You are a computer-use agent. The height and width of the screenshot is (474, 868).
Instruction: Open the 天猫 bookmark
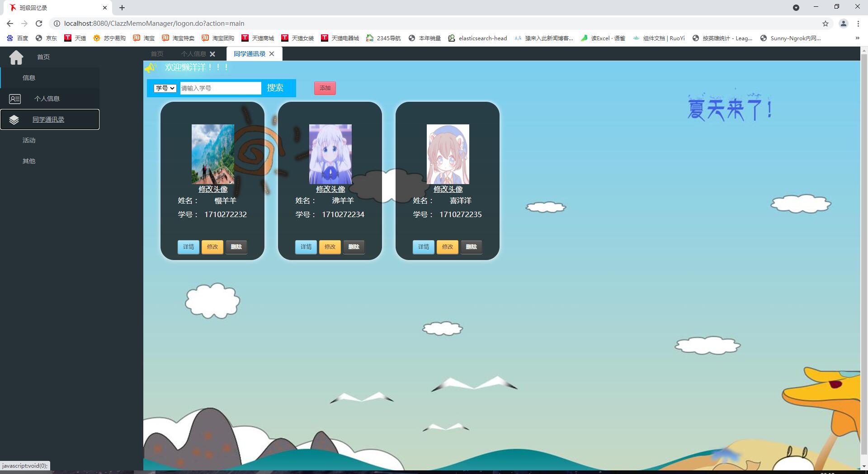(75, 38)
